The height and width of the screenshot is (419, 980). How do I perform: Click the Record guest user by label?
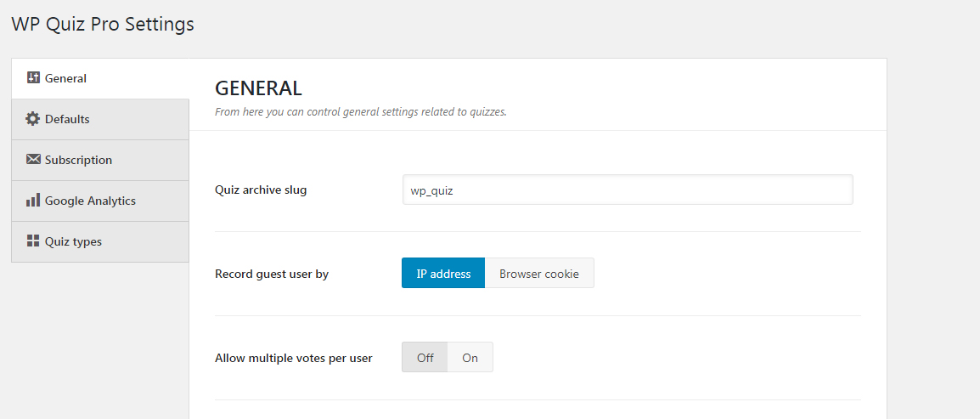272,274
